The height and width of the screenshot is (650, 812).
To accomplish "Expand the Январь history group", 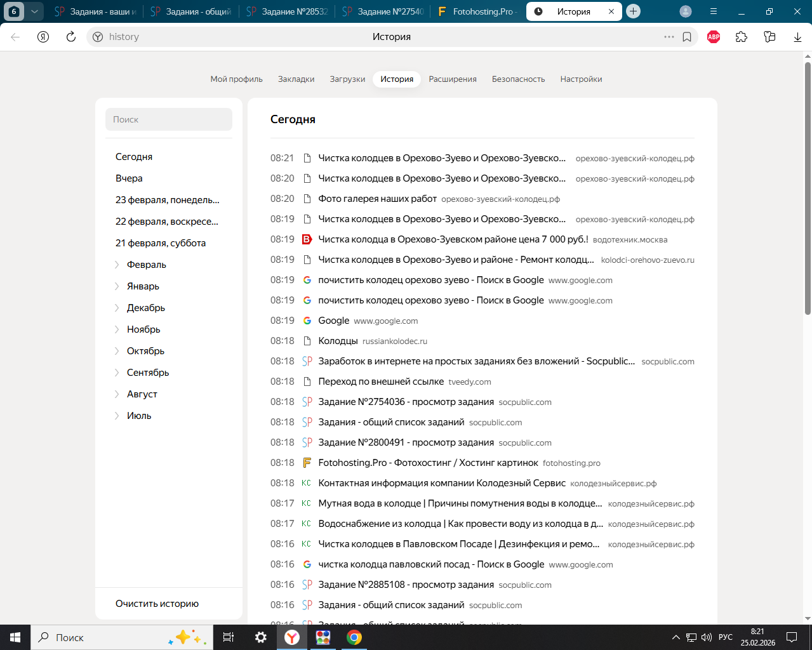I will pyautogui.click(x=143, y=286).
